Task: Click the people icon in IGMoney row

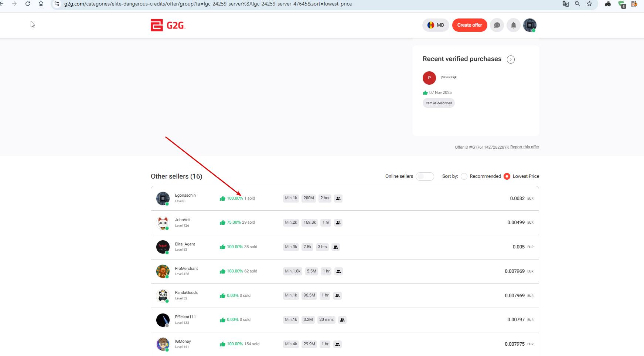Action: coord(337,344)
